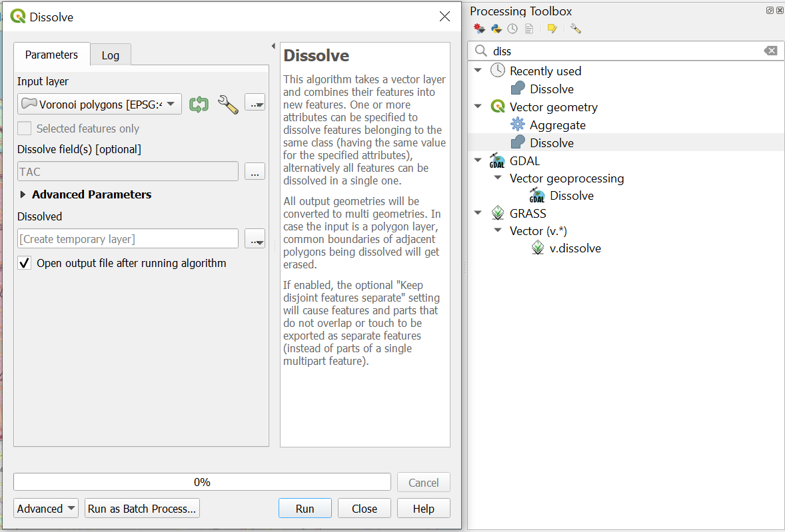Open the processing History (clock) icon
The height and width of the screenshot is (532, 785).
512,28
